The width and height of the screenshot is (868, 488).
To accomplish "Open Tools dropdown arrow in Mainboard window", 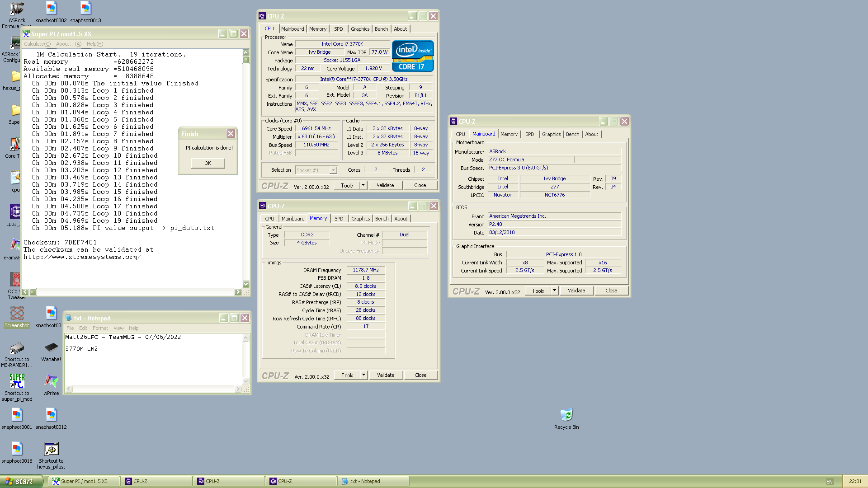I will tap(554, 291).
